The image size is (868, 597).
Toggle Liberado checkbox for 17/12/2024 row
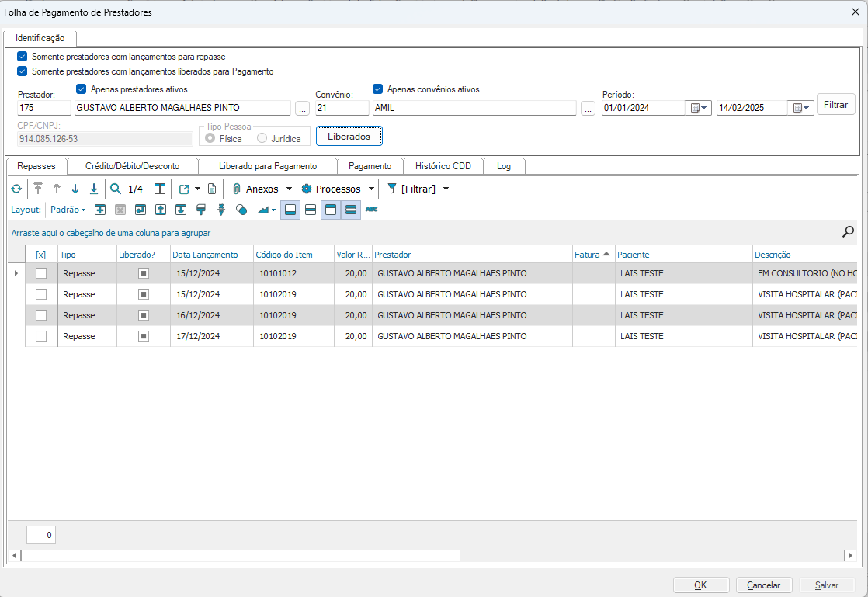[144, 336]
